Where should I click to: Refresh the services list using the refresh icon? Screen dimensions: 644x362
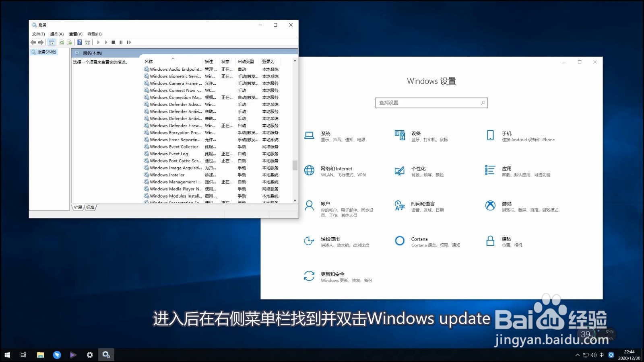(62, 42)
